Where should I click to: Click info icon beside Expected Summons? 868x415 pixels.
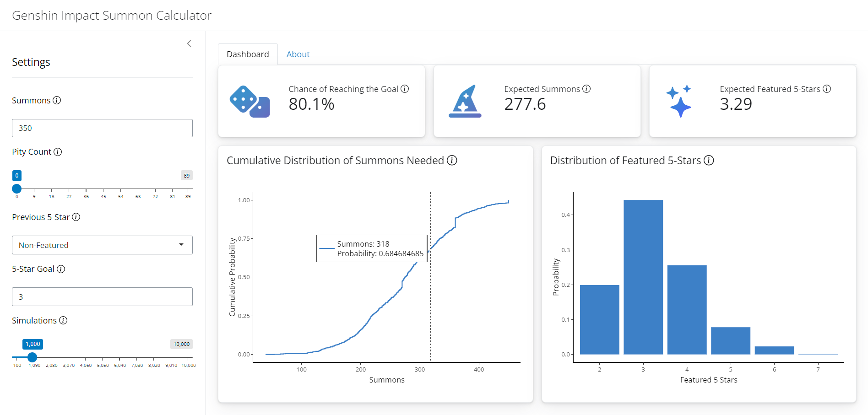(586, 89)
